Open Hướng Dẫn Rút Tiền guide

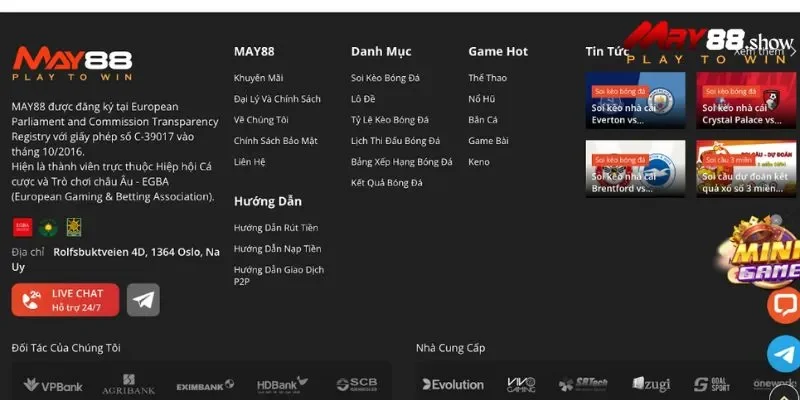pos(276,228)
